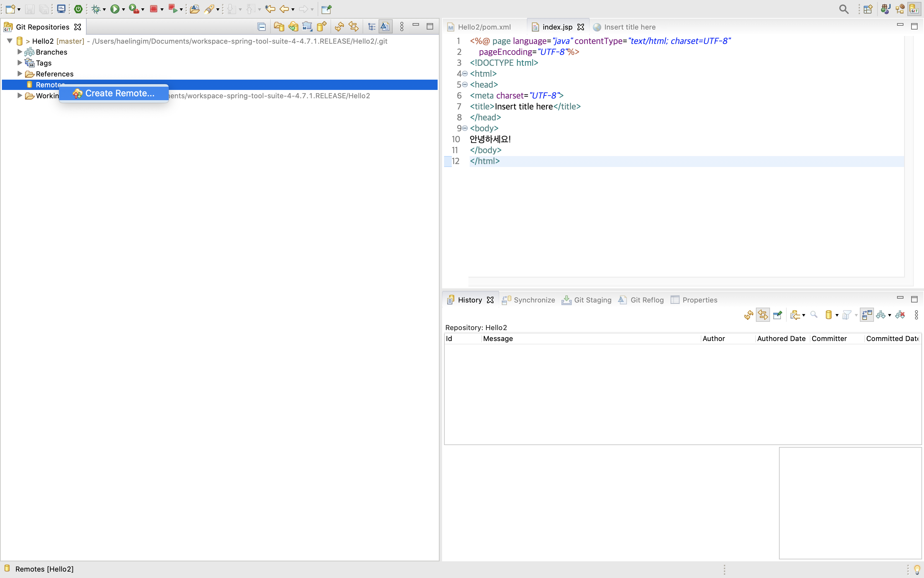Image resolution: width=924 pixels, height=578 pixels.
Task: Collapse the body tag fold on line 9
Action: (x=465, y=128)
